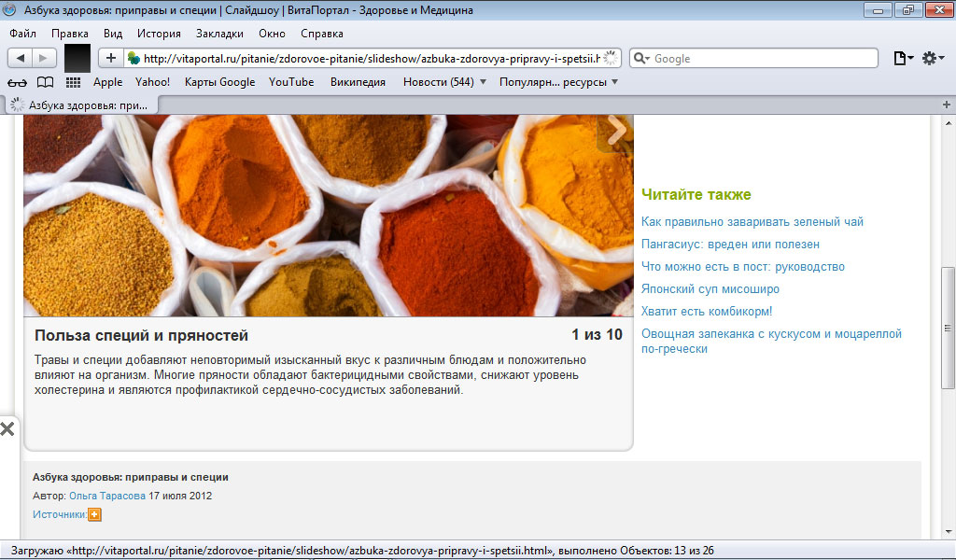
Task: Open the settings gear menu
Action: pyautogui.click(x=933, y=59)
